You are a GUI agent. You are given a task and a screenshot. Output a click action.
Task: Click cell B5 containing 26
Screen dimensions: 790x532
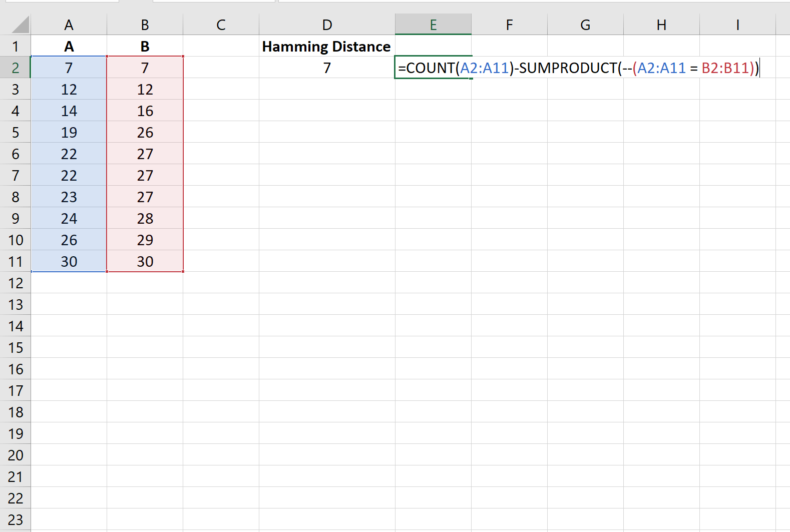click(x=145, y=132)
